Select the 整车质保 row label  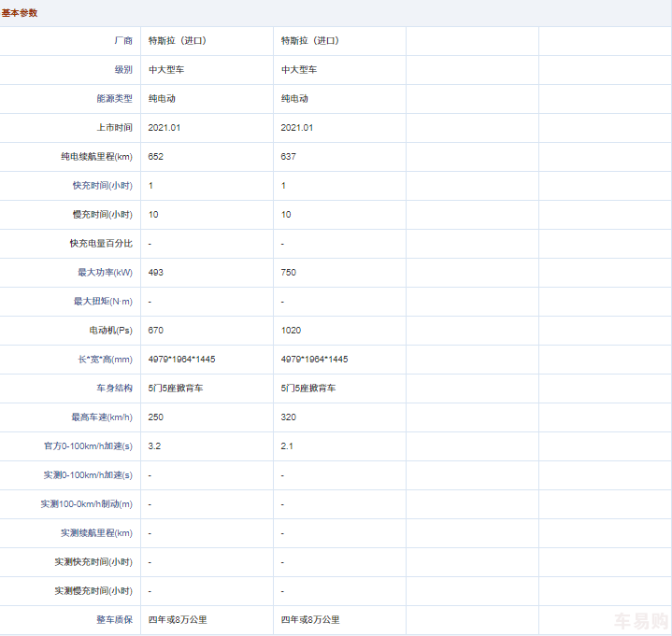click(114, 620)
